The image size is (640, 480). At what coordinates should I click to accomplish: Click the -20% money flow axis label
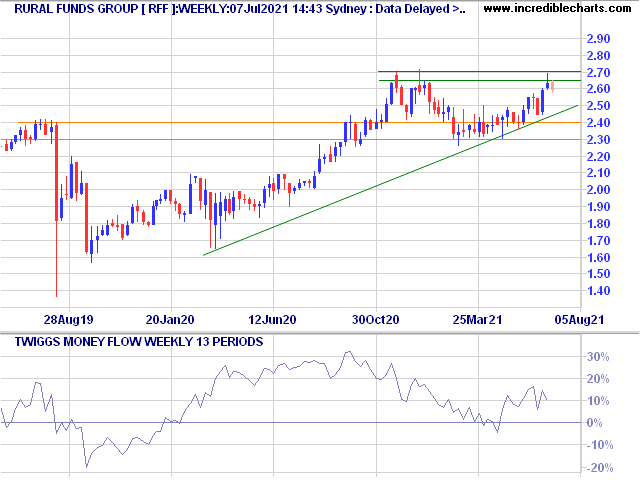coord(600,468)
